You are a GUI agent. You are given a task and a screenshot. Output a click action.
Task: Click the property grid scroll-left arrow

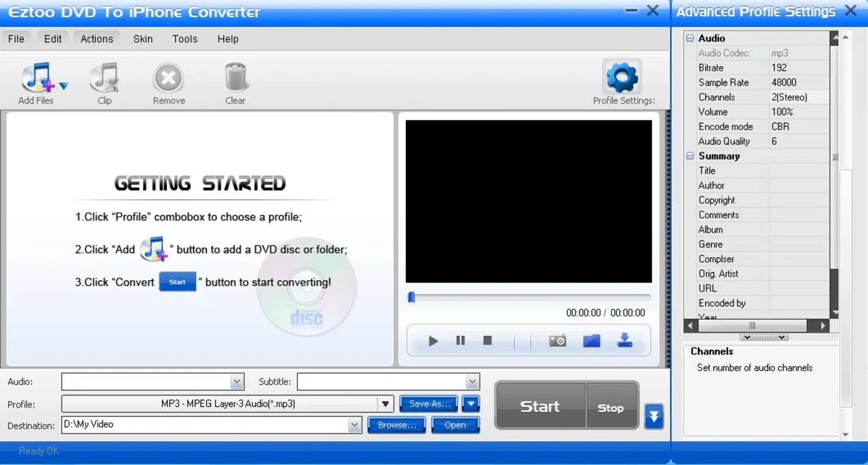tap(690, 326)
